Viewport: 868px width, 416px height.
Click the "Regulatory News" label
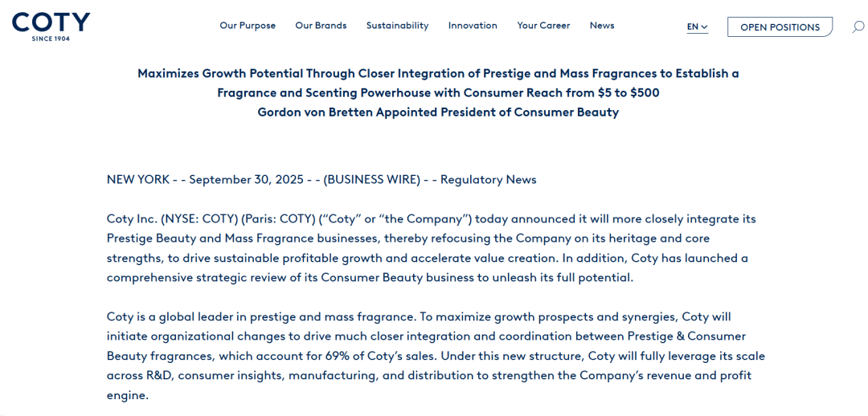488,179
